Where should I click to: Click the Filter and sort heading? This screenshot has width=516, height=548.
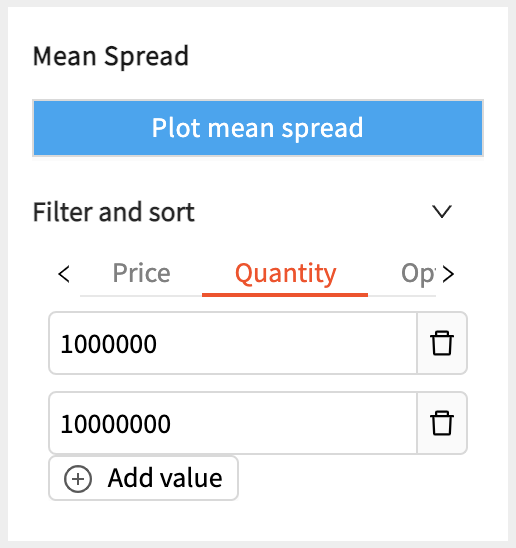point(114,212)
